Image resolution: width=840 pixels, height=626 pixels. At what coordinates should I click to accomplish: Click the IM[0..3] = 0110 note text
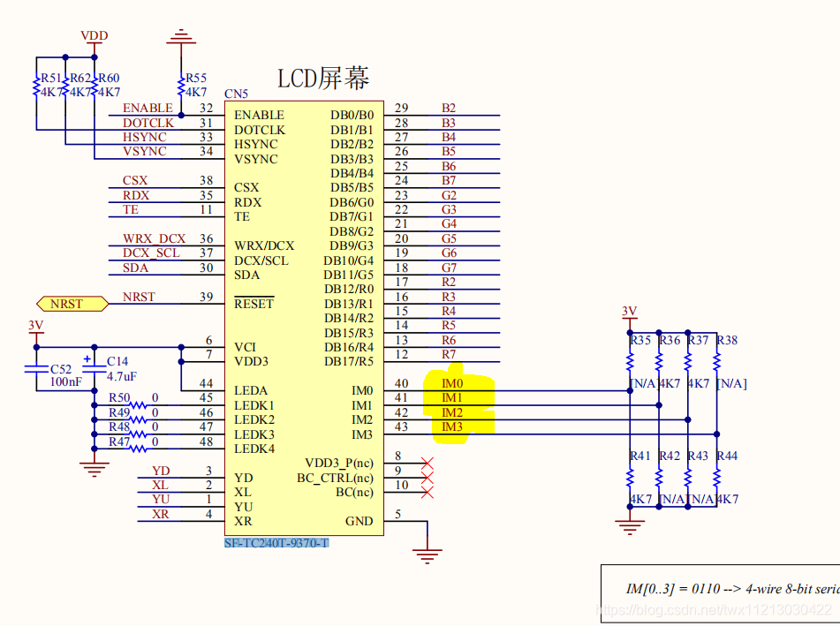coord(732,589)
